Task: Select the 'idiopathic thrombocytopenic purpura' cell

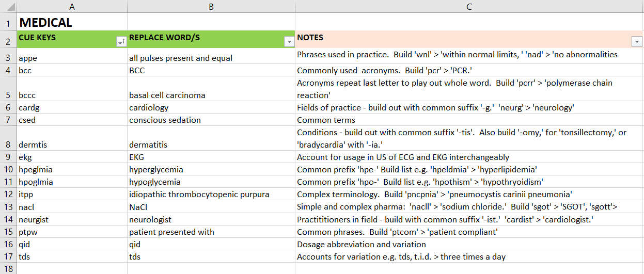Action: tap(211, 195)
